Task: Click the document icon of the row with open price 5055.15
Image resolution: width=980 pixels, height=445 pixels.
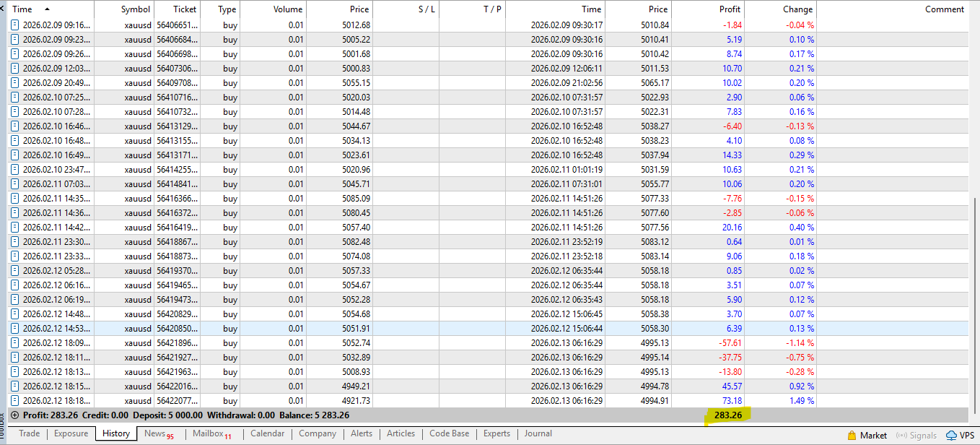Action: 15,82
